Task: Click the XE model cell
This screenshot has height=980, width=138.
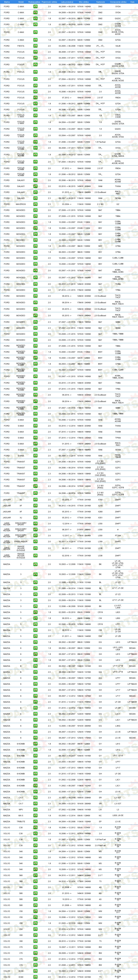Action: point(21,500)
